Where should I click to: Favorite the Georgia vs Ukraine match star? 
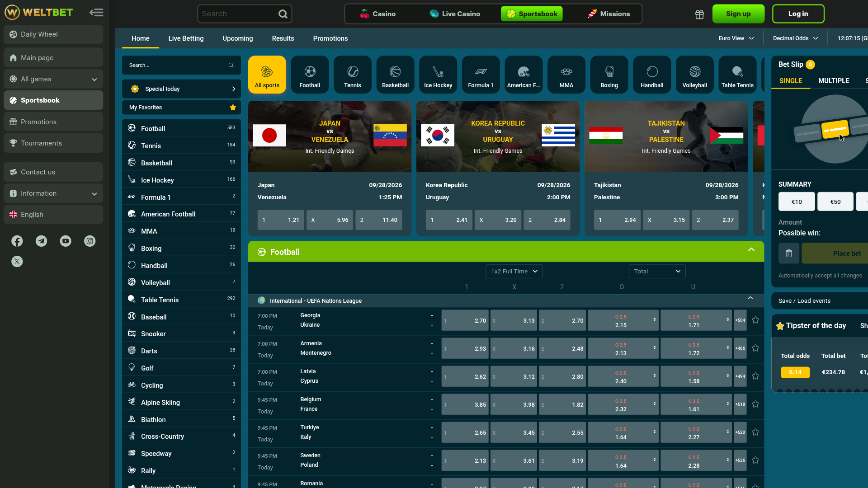coord(755,320)
